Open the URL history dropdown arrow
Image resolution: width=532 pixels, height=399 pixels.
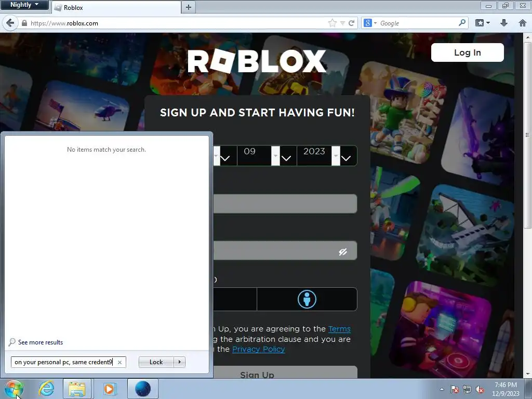click(342, 23)
